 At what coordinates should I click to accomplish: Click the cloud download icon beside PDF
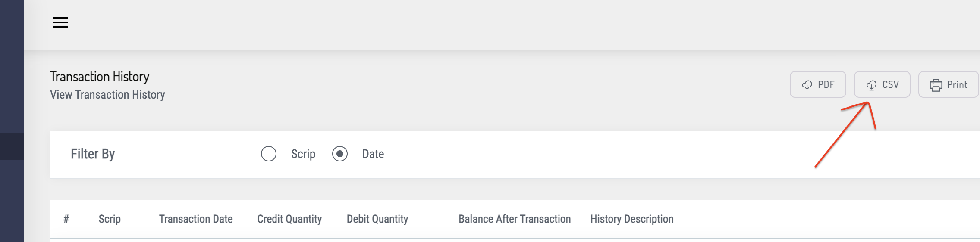[x=807, y=85]
